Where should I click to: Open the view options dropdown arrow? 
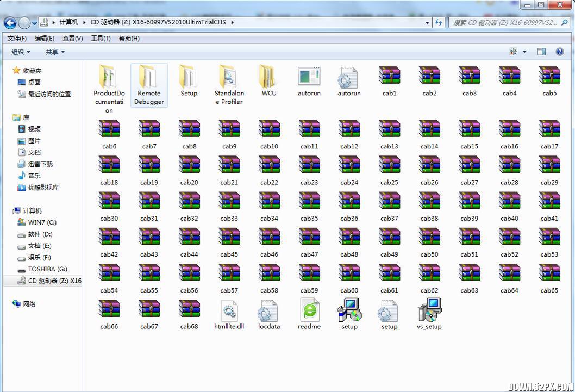pyautogui.click(x=524, y=52)
